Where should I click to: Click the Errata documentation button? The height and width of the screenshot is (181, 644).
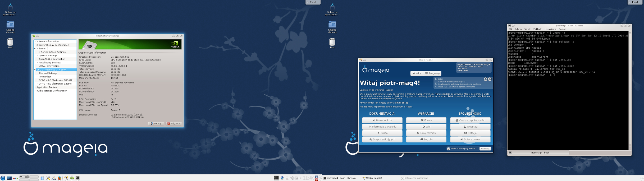click(382, 133)
